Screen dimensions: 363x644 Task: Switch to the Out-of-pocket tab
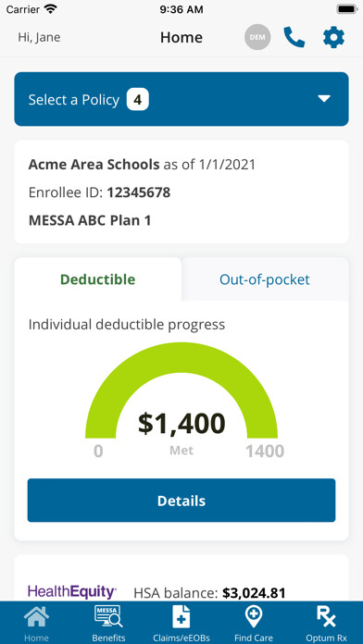pos(265,279)
